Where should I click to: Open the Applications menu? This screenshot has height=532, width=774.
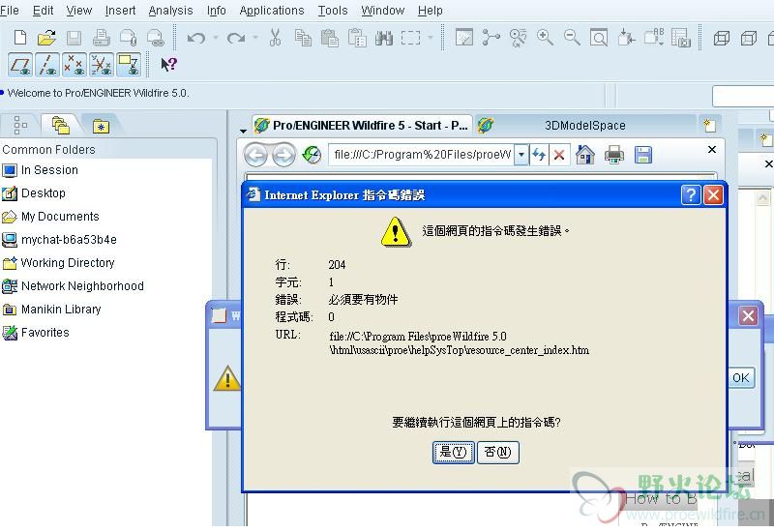point(272,11)
